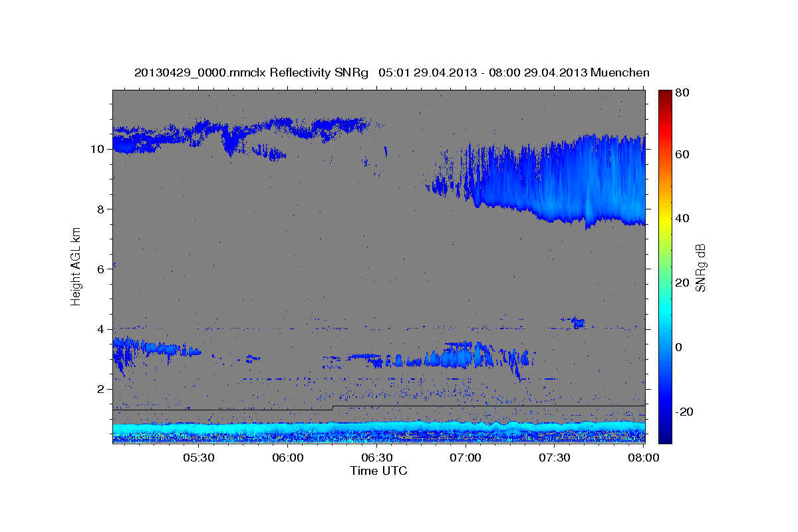Click the colorbar value 0
The image size is (798, 532).
[680, 347]
